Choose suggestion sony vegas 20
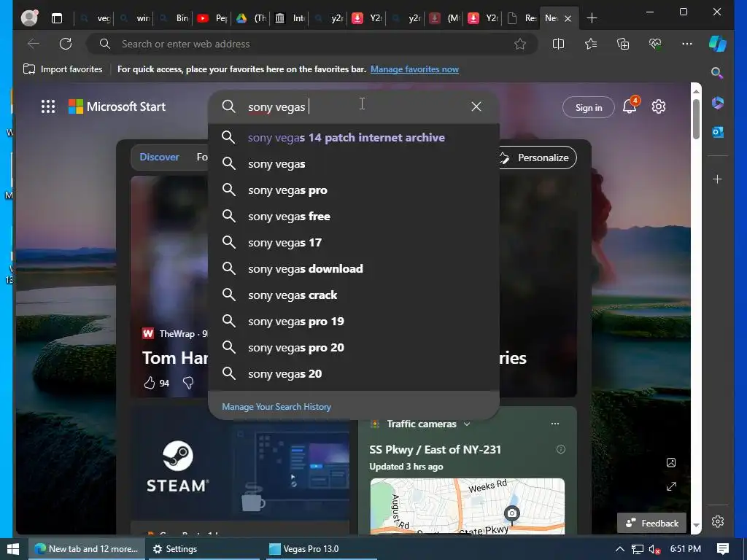The height and width of the screenshot is (560, 747). tap(354, 374)
